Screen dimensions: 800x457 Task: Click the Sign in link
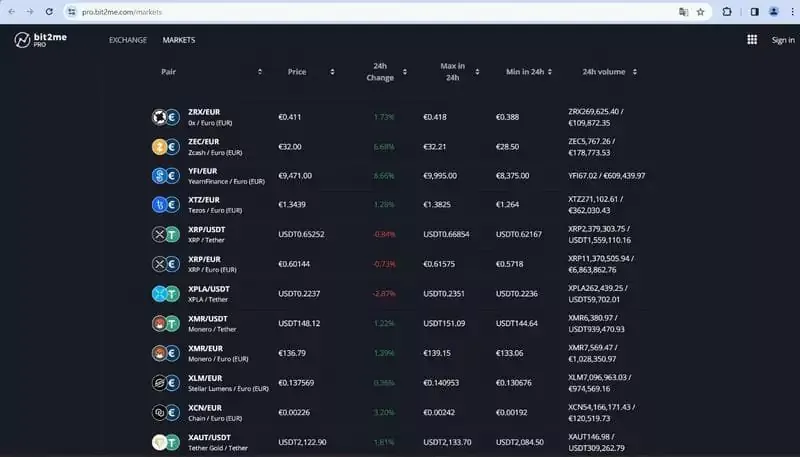(x=783, y=40)
